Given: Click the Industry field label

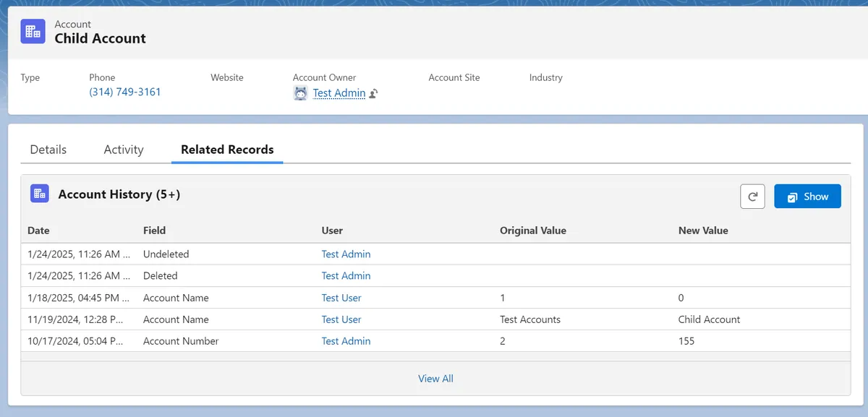Looking at the screenshot, I should click(545, 77).
